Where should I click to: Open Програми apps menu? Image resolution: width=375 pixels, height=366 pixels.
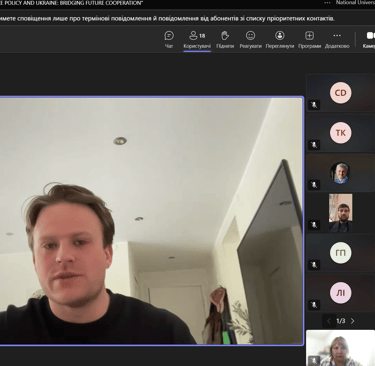(x=309, y=40)
